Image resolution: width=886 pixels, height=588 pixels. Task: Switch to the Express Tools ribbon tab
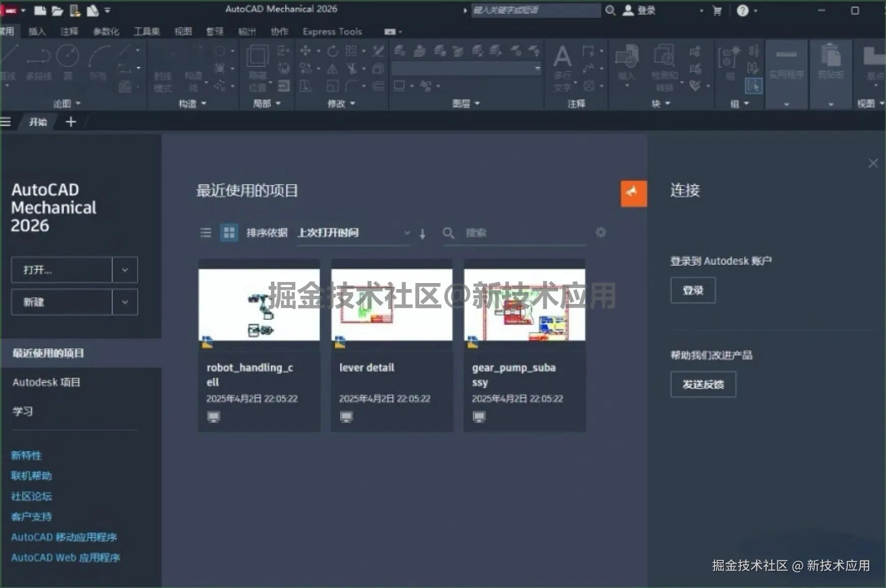[332, 32]
